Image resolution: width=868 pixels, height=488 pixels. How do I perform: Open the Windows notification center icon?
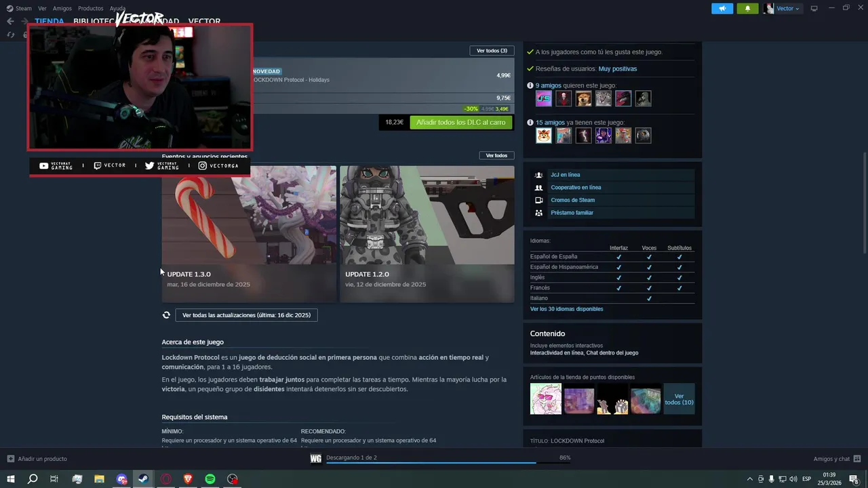(854, 479)
